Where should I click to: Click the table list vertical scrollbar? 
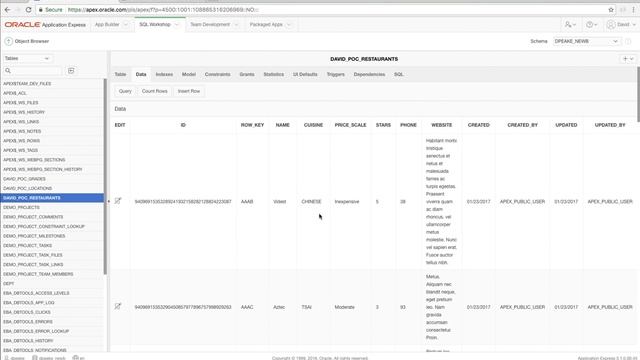click(105, 176)
